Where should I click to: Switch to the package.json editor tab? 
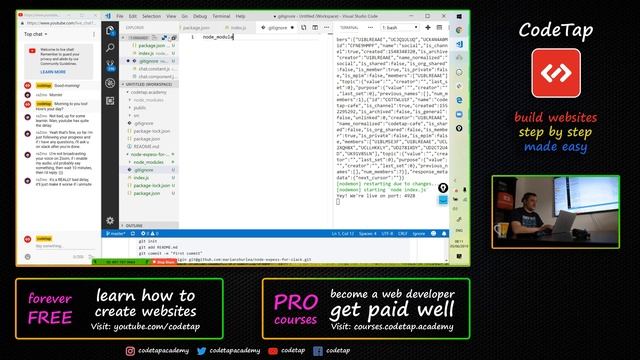[197, 28]
